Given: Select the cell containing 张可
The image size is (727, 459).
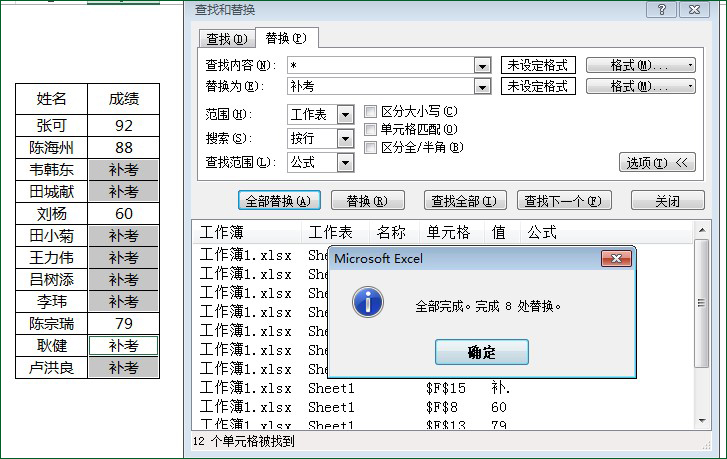Looking at the screenshot, I should tap(51, 126).
